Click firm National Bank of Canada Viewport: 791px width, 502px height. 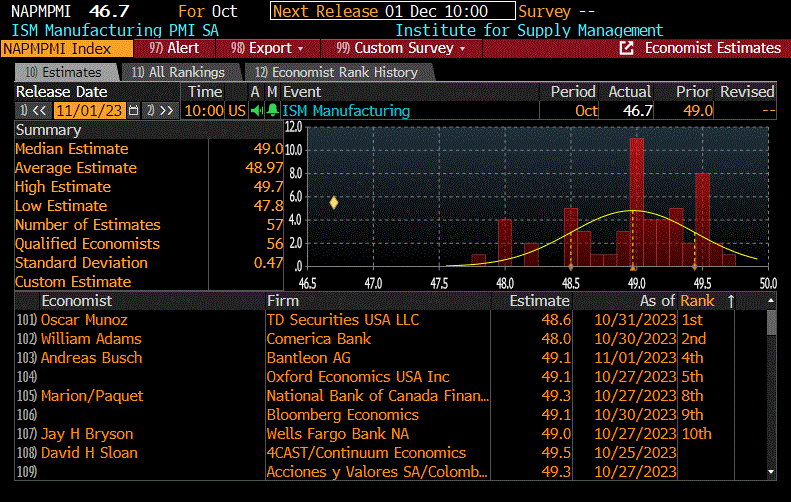[x=377, y=396]
